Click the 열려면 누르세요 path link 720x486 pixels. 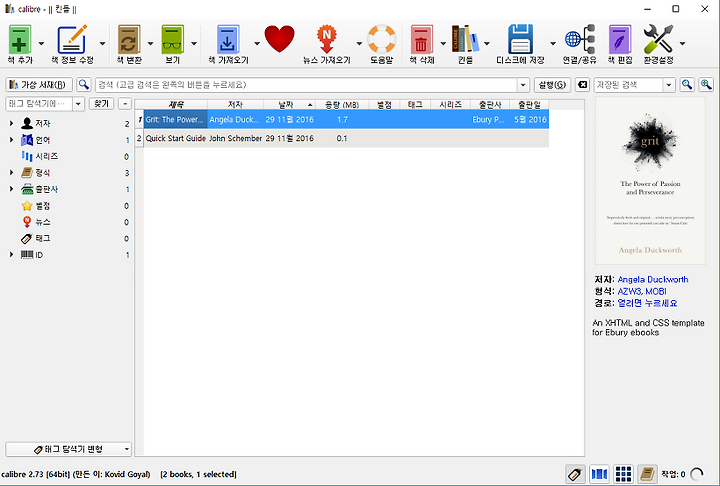(x=647, y=303)
